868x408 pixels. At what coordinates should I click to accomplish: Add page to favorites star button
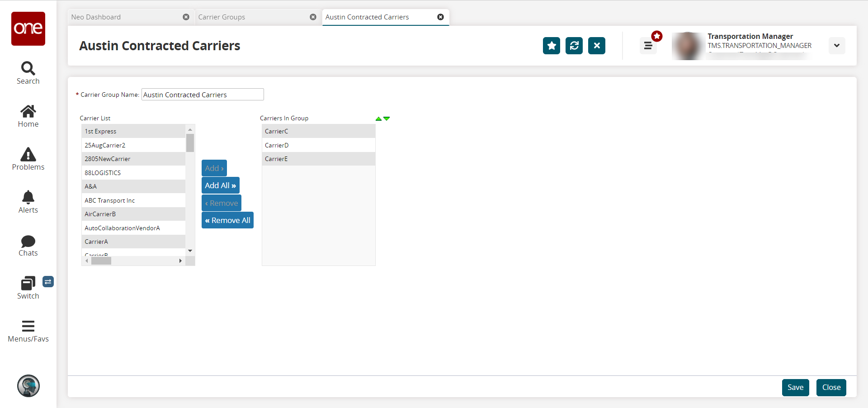(x=552, y=46)
